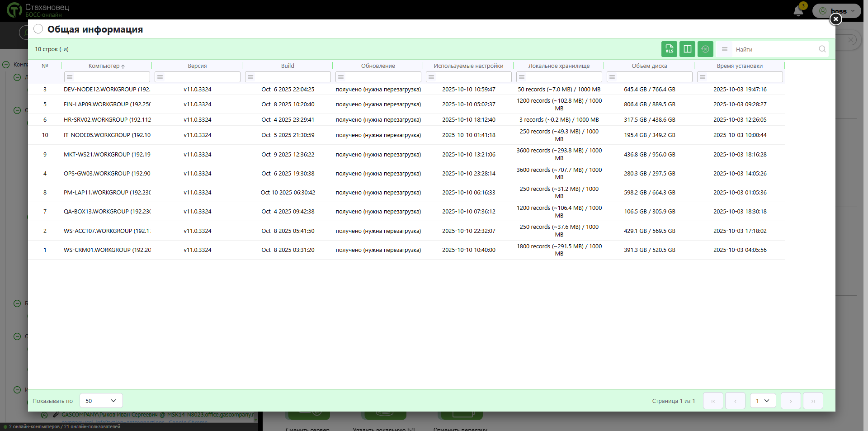Screen dimensions: 868x431
Task: Open the notifications bell
Action: (x=798, y=11)
